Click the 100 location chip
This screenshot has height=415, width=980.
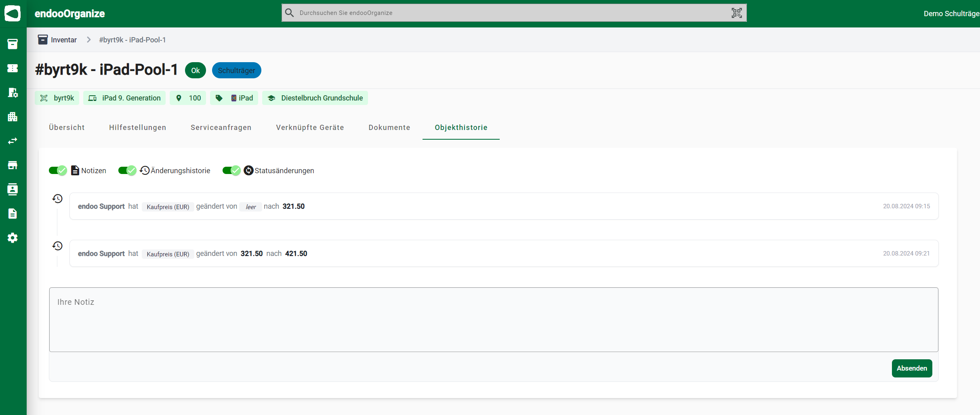tap(188, 98)
